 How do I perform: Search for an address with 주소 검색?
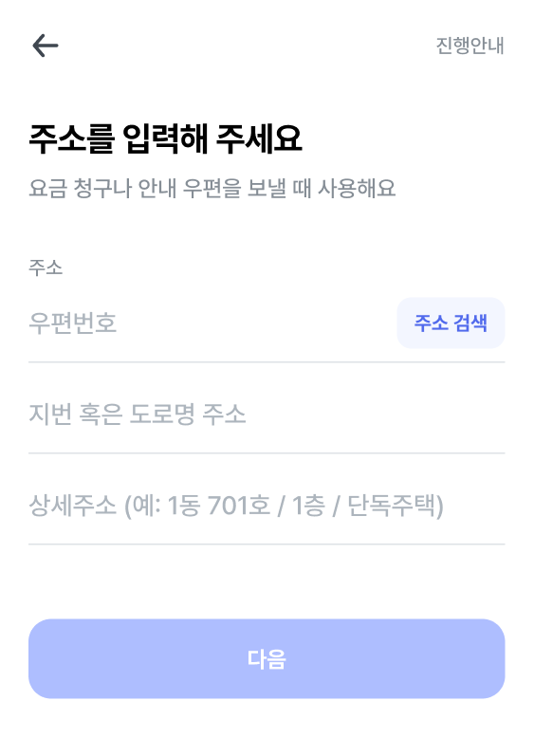coord(451,323)
